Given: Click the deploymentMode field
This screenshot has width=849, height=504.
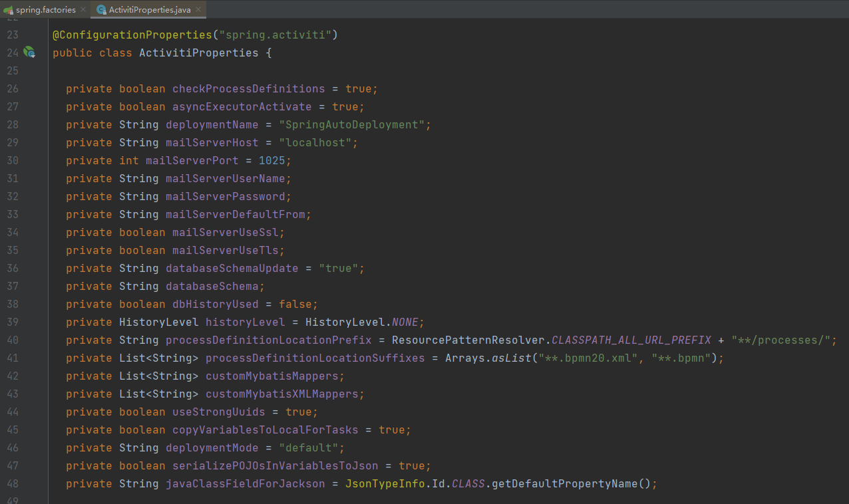Looking at the screenshot, I should point(212,447).
